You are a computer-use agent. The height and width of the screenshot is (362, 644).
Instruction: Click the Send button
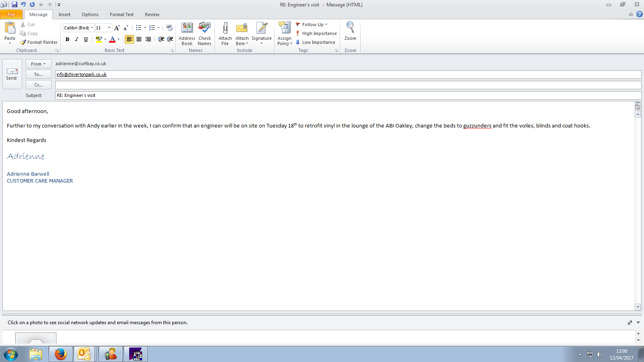pyautogui.click(x=12, y=74)
